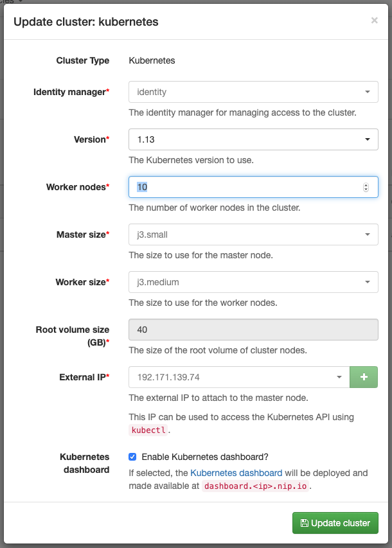The height and width of the screenshot is (548, 392).
Task: Click the Worker nodes field label
Action: (75, 187)
